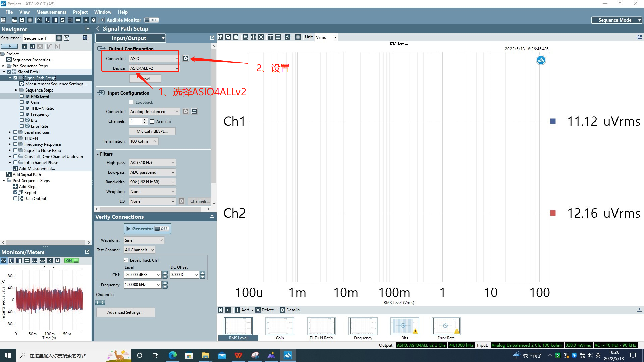Open graph properties gear icon
This screenshot has height=362, width=644.
click(298, 37)
